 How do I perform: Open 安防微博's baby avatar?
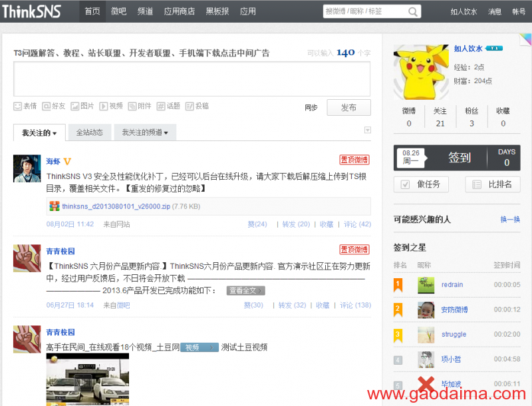(x=426, y=309)
